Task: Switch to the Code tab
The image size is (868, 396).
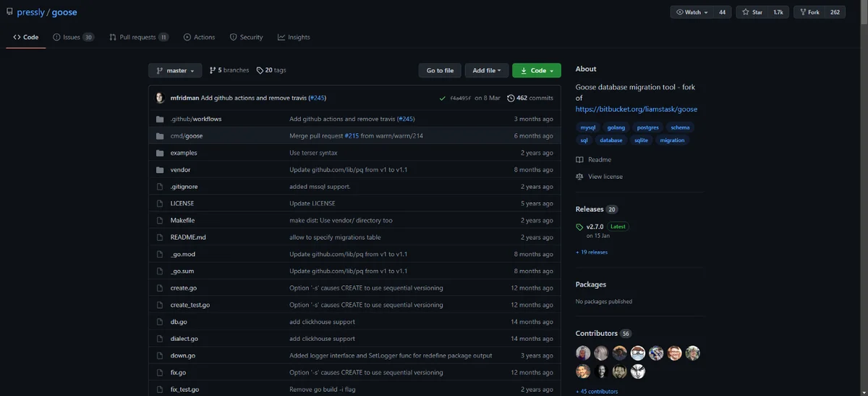Action: pos(26,37)
